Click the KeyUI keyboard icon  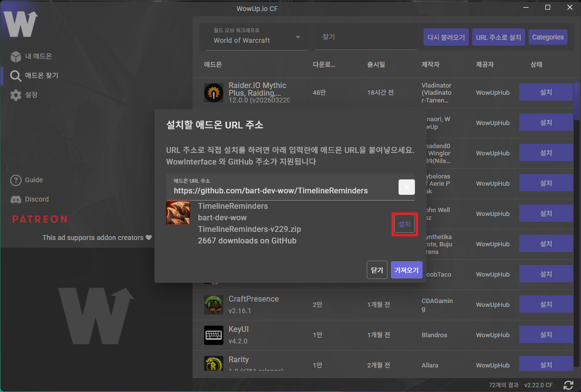tap(213, 335)
